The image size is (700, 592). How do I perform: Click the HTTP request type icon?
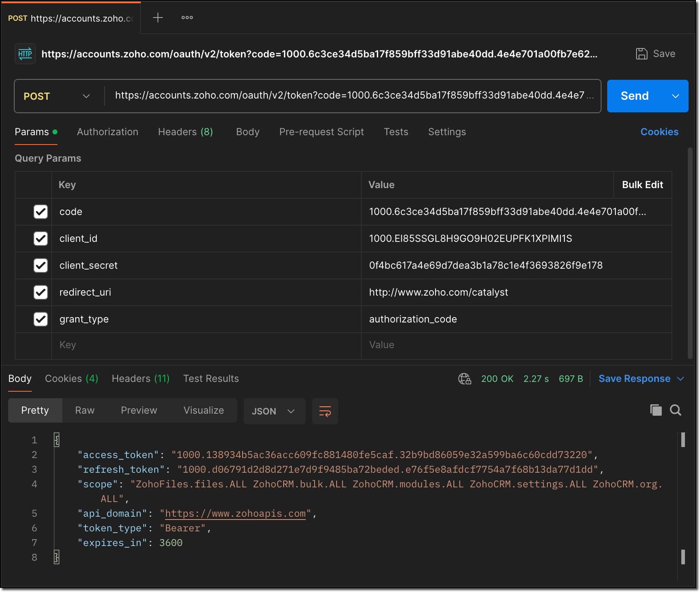tap(25, 54)
